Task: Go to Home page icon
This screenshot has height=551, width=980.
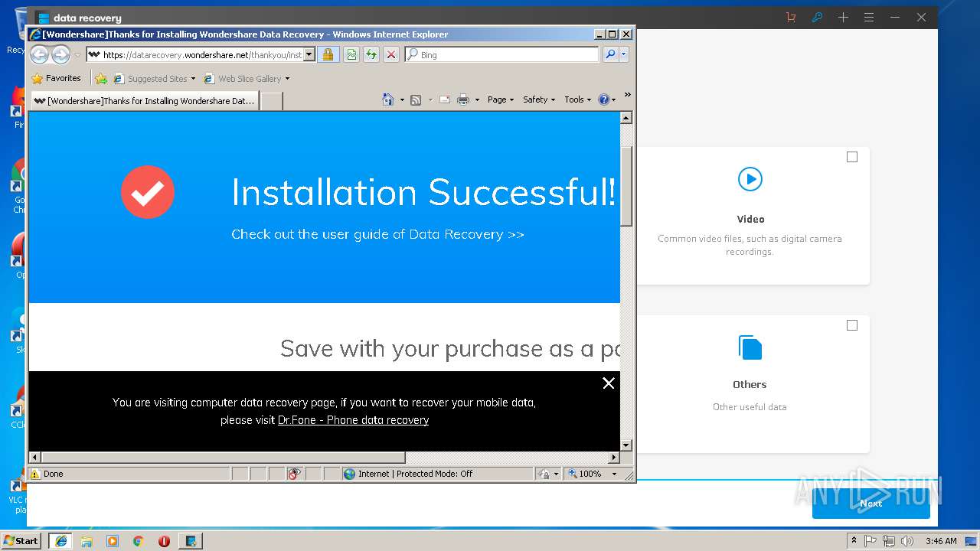Action: coord(388,99)
